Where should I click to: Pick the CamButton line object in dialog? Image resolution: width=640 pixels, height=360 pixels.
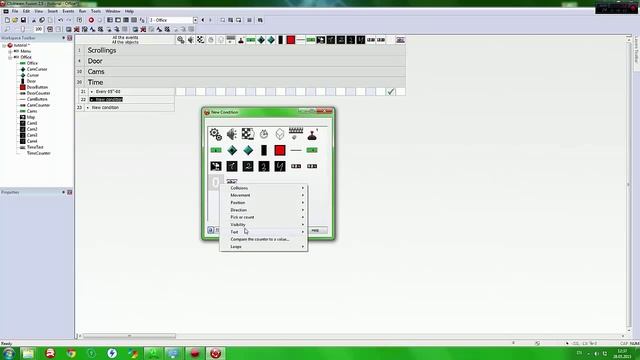(x=296, y=150)
